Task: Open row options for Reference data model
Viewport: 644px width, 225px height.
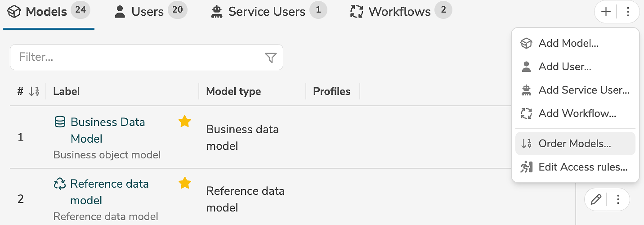Action: [x=618, y=199]
